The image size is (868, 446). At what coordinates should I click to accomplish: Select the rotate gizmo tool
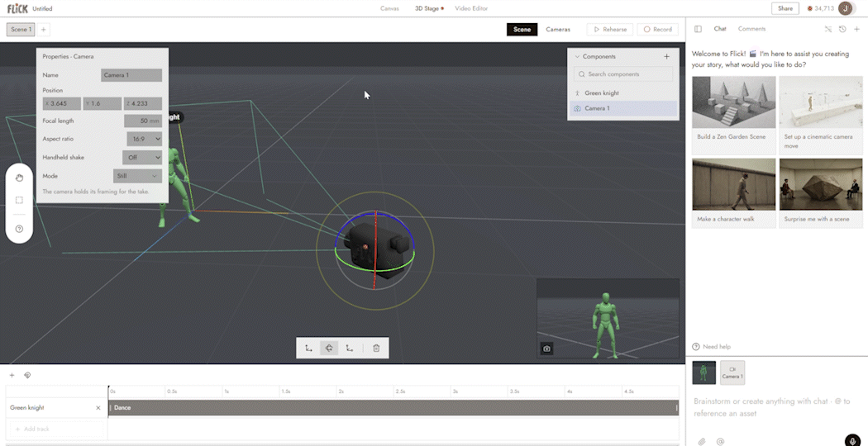coord(329,348)
